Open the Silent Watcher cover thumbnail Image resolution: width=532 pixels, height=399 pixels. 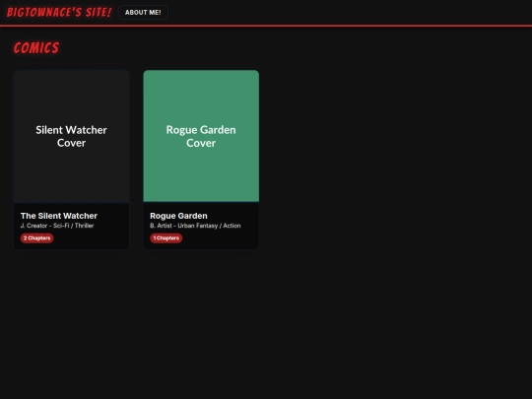[71, 136]
